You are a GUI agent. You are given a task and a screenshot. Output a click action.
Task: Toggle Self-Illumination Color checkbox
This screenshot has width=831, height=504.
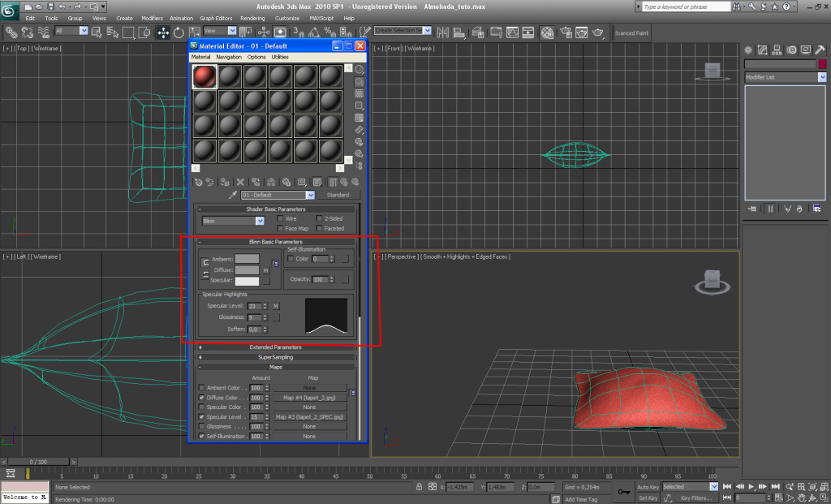[291, 259]
